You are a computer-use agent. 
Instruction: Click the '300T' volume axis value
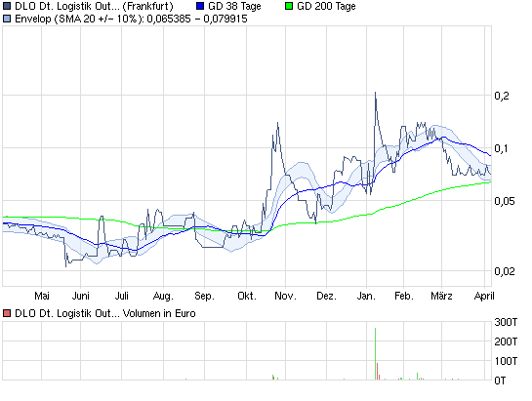click(506, 322)
